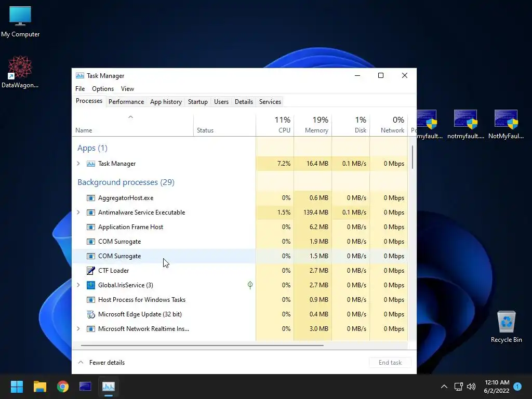This screenshot has width=532, height=399.
Task: Click the Background processes (29) heading
Action: [126, 182]
